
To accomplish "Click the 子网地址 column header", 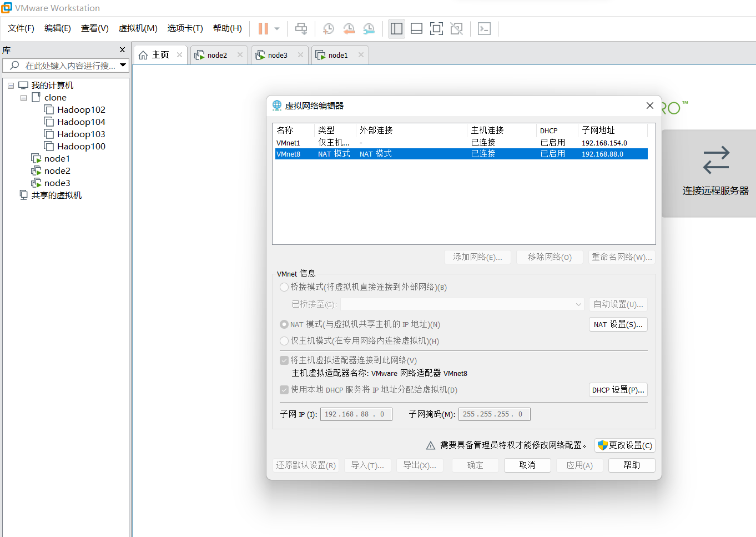I will (x=613, y=131).
